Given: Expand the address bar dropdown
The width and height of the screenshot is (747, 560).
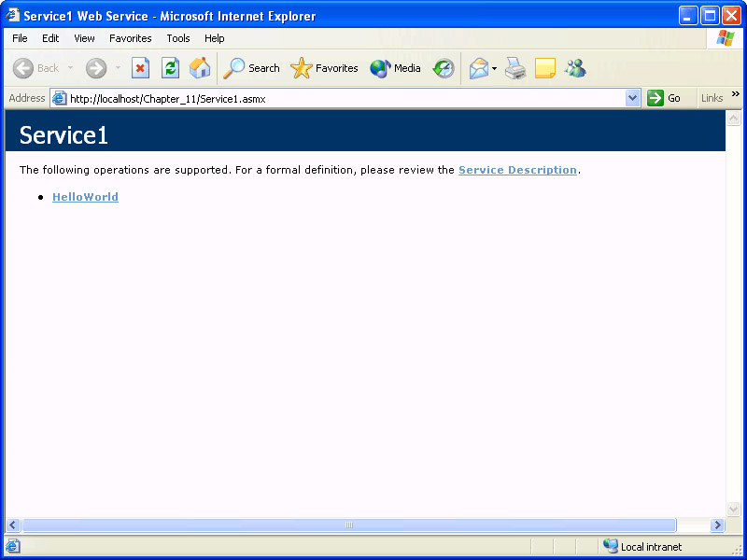Looking at the screenshot, I should [632, 98].
